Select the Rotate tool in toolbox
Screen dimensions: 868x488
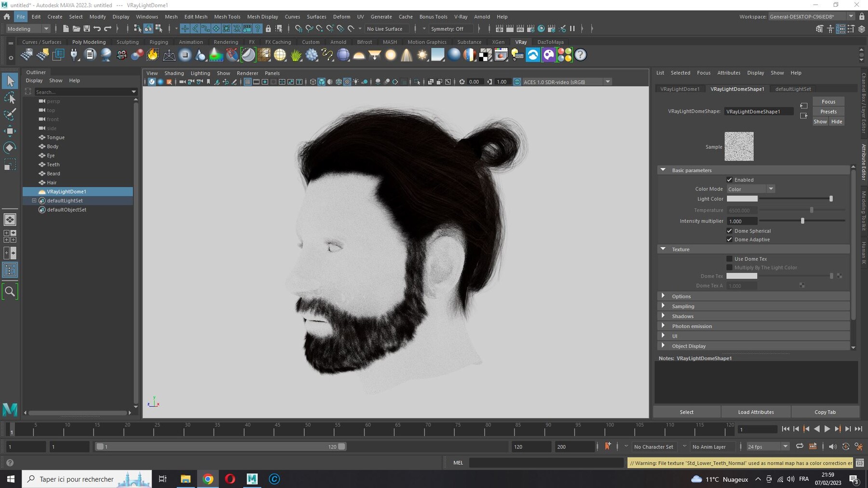pyautogui.click(x=10, y=147)
